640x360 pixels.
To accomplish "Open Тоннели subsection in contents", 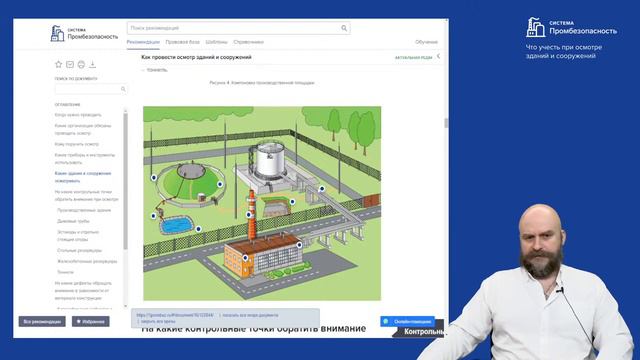I will (65, 272).
